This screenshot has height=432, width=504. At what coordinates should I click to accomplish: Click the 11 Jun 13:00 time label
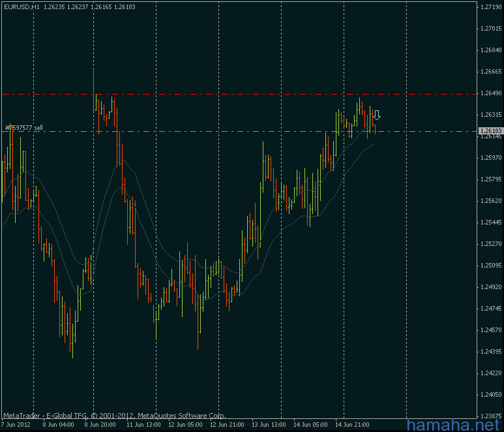143,425
